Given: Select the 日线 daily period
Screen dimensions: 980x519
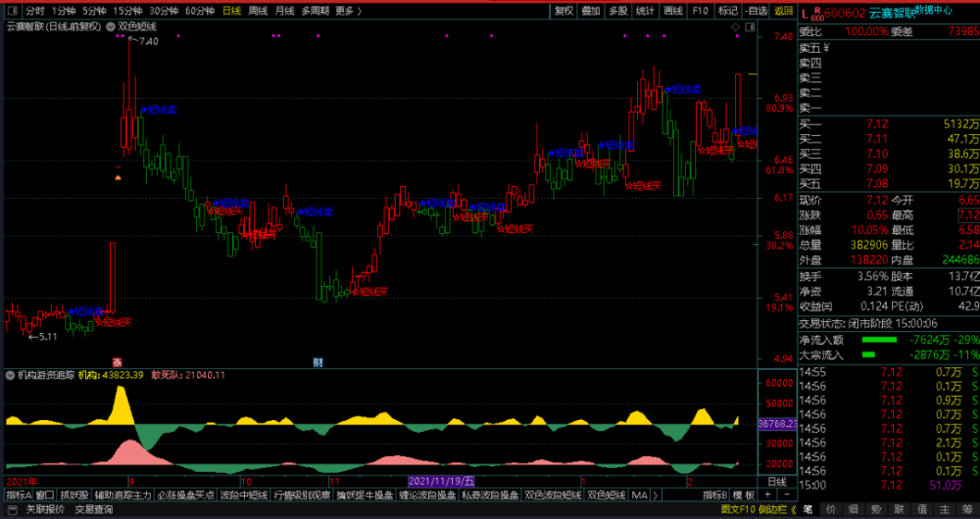Looking at the screenshot, I should [x=231, y=11].
